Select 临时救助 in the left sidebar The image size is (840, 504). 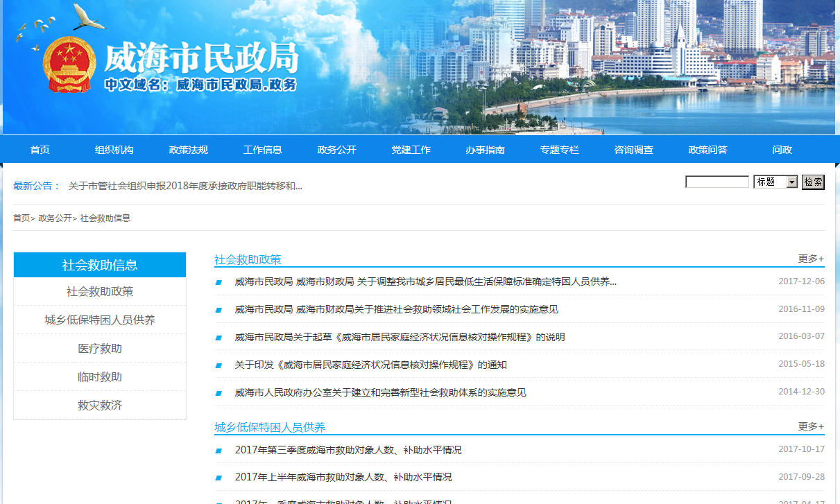100,377
